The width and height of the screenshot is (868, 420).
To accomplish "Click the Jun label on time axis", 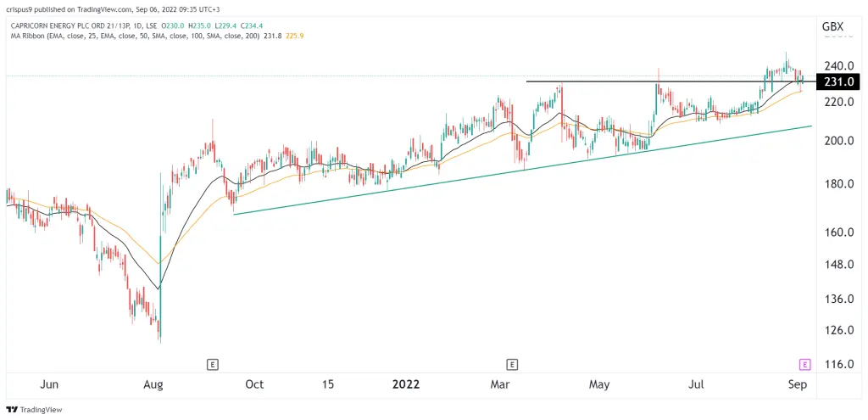I will tap(50, 384).
